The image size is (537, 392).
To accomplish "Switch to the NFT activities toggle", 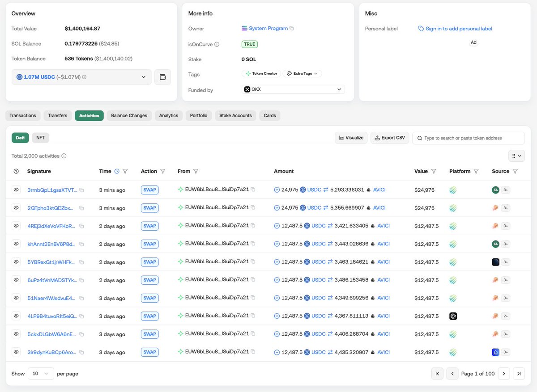I will tap(40, 138).
